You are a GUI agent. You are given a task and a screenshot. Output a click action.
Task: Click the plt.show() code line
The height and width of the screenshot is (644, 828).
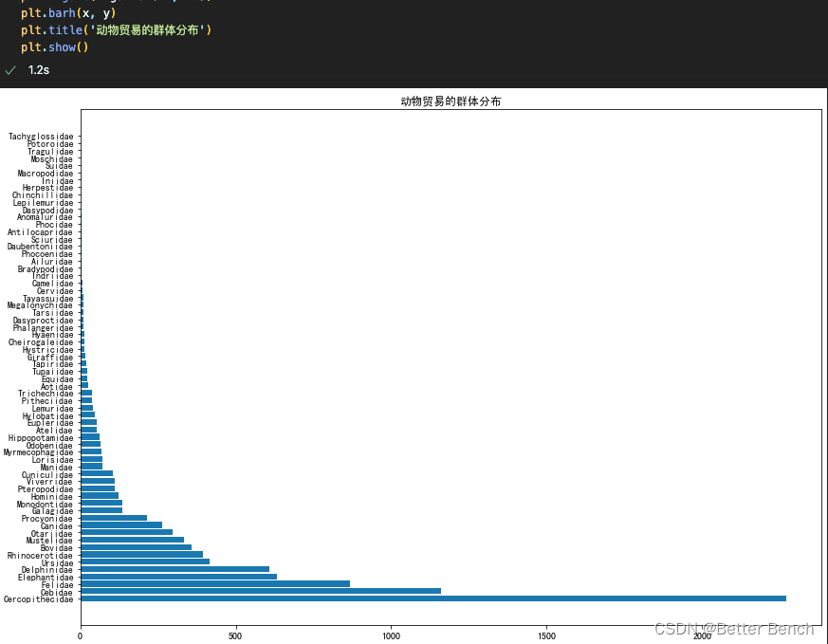[55, 47]
